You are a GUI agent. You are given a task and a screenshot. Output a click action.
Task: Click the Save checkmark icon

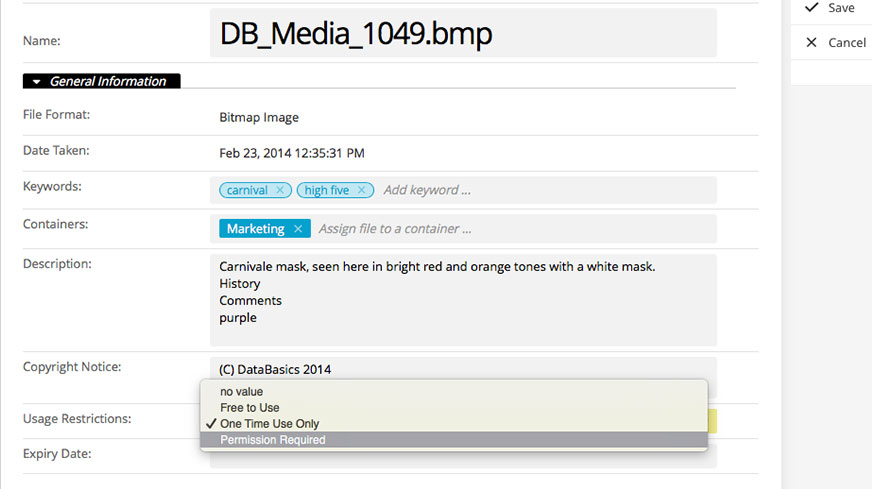point(812,7)
